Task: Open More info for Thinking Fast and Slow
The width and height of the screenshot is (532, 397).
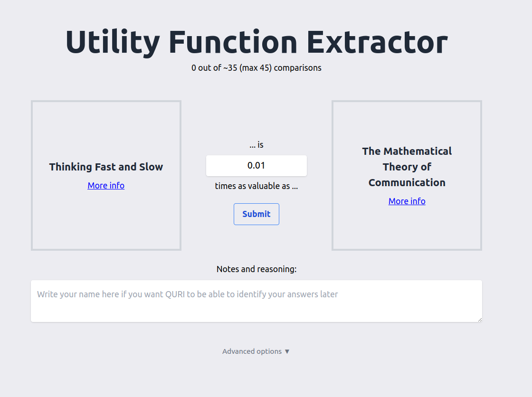Action: click(x=106, y=186)
